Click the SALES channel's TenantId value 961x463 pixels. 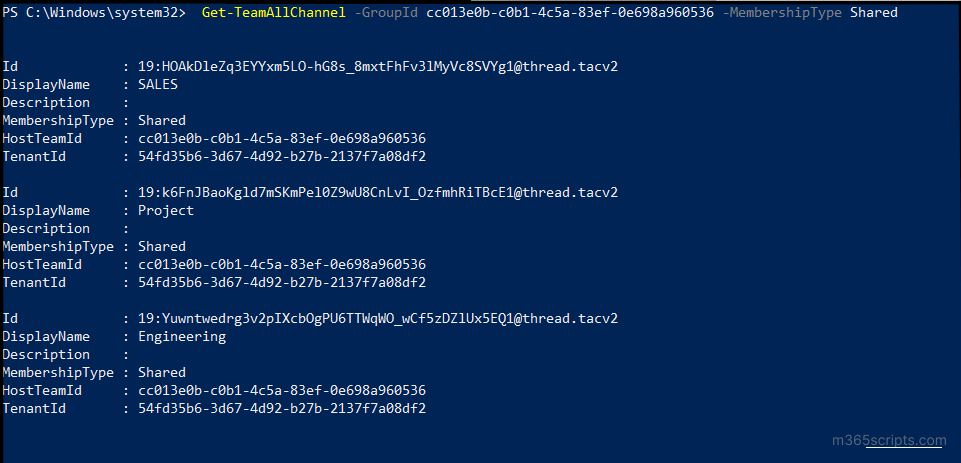pos(281,156)
